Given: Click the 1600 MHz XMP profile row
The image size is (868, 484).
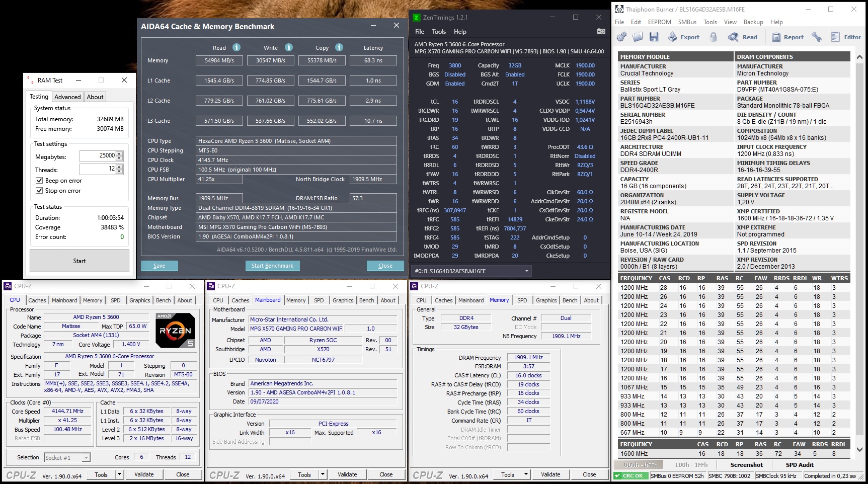Looking at the screenshot, I should point(734,454).
